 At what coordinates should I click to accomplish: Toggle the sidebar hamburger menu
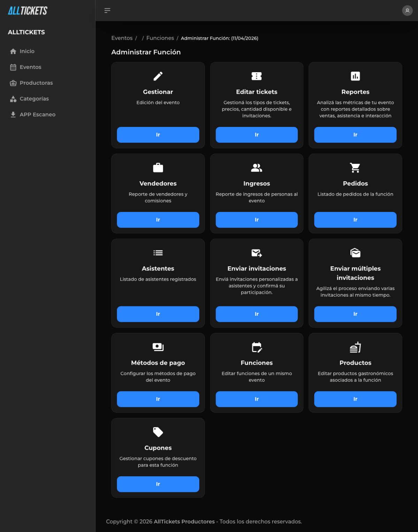click(107, 10)
